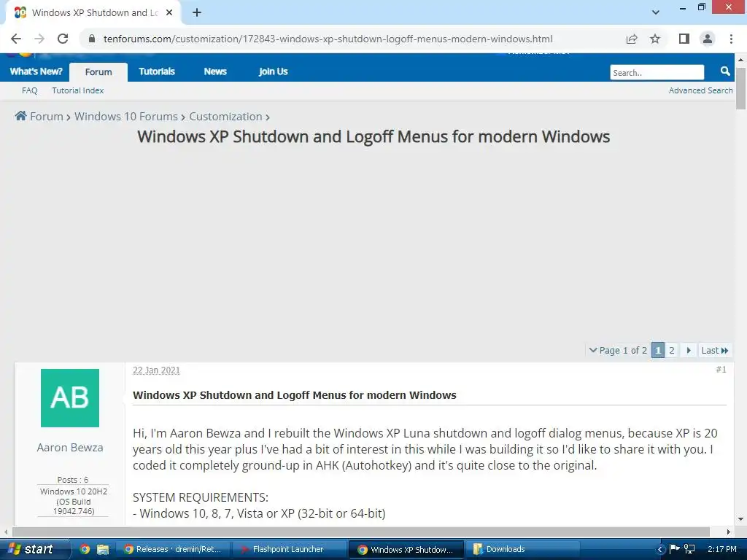Click the post title heading text
The height and width of the screenshot is (560, 747).
click(x=295, y=395)
